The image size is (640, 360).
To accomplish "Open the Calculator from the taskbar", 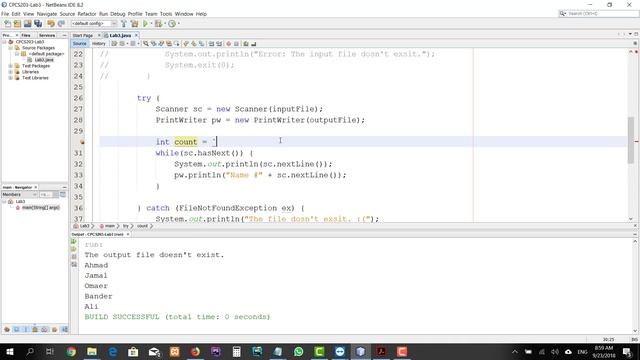I will [236, 351].
